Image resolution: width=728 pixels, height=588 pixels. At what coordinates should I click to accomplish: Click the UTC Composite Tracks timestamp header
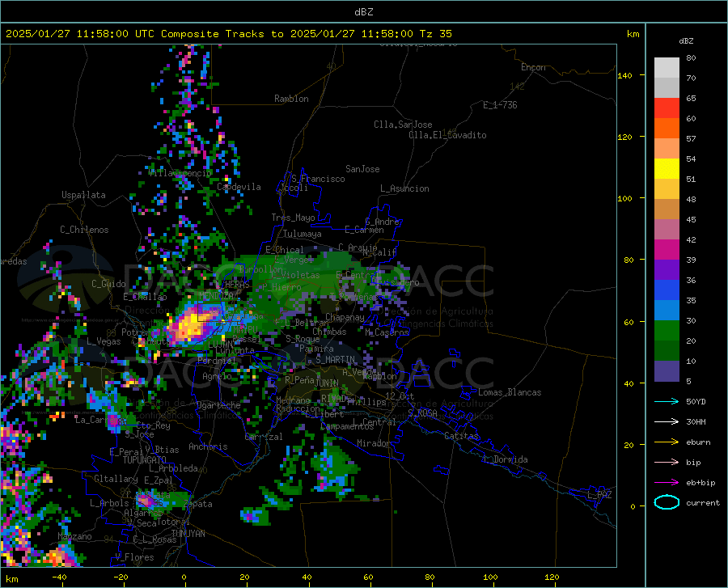click(x=228, y=34)
